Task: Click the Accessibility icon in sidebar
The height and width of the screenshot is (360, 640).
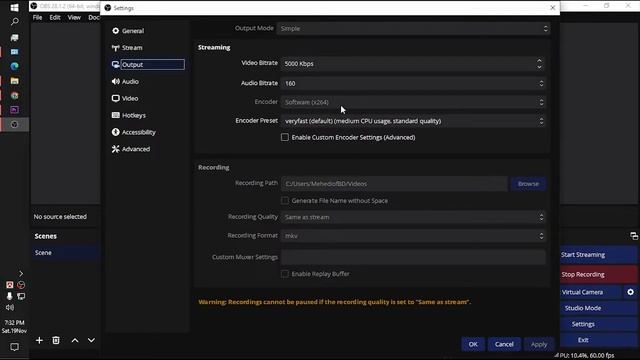Action: [116, 132]
